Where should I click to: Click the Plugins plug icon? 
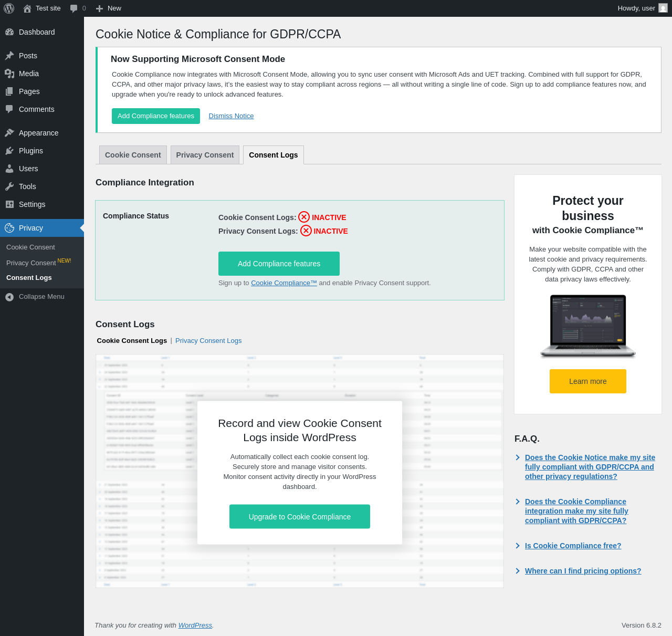click(9, 151)
